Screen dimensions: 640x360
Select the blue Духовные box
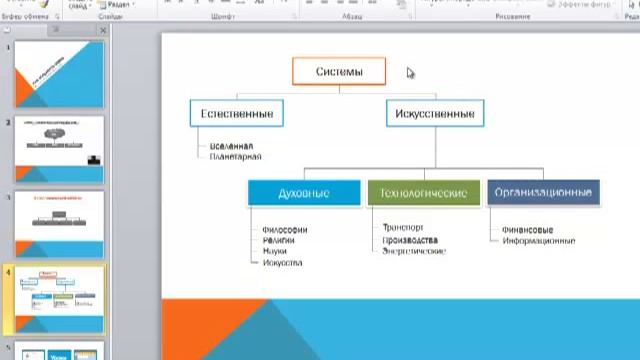[304, 193]
